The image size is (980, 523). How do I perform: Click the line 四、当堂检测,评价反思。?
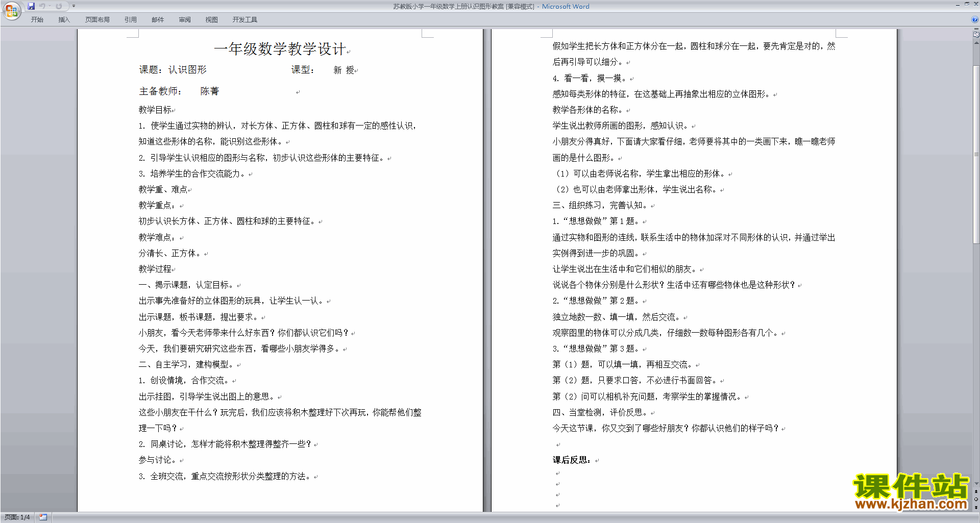601,412
